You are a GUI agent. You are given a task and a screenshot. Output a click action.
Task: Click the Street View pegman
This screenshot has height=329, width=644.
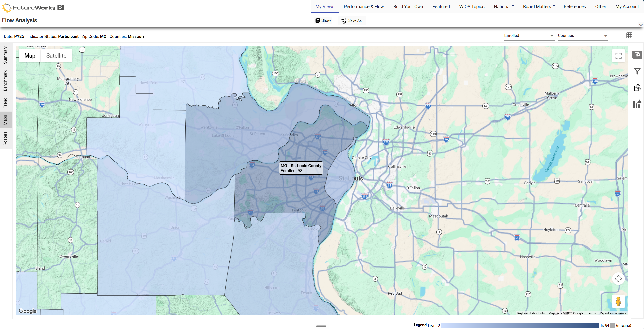coord(618,301)
